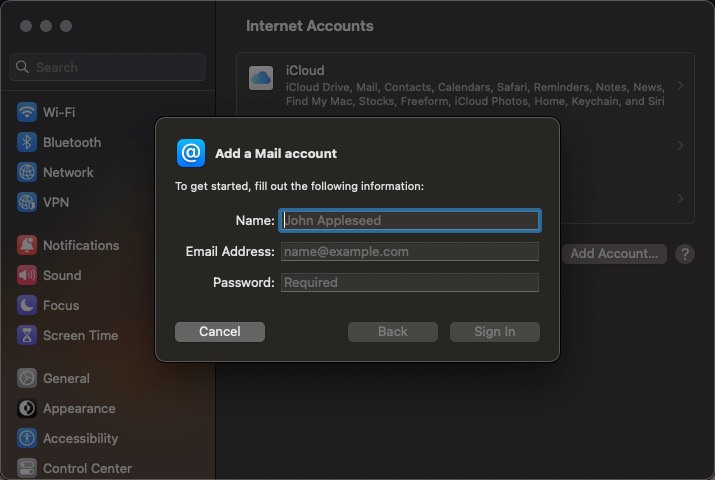Click the Wi-Fi icon in sidebar
Image resolution: width=715 pixels, height=480 pixels.
click(x=26, y=112)
